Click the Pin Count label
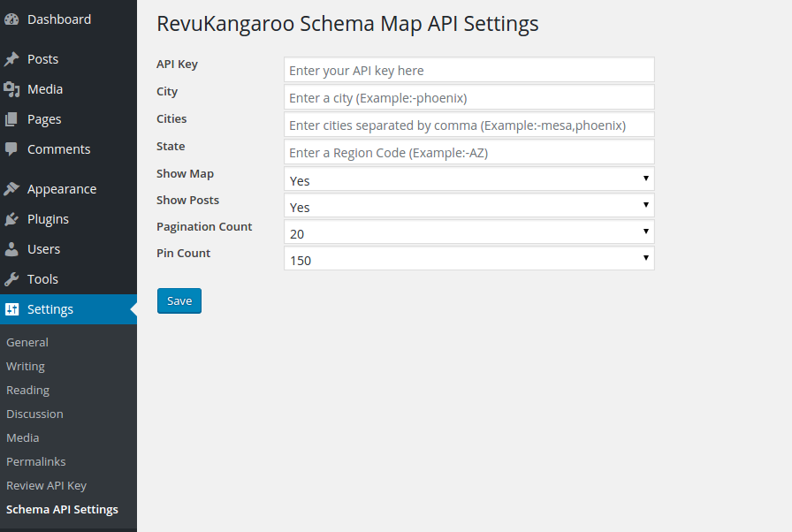The width and height of the screenshot is (792, 532). click(183, 253)
